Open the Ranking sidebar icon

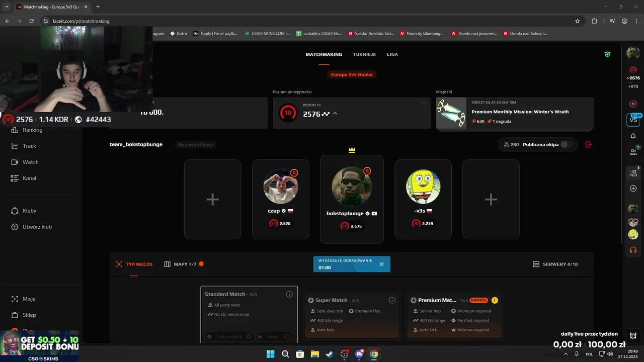pyautogui.click(x=15, y=130)
